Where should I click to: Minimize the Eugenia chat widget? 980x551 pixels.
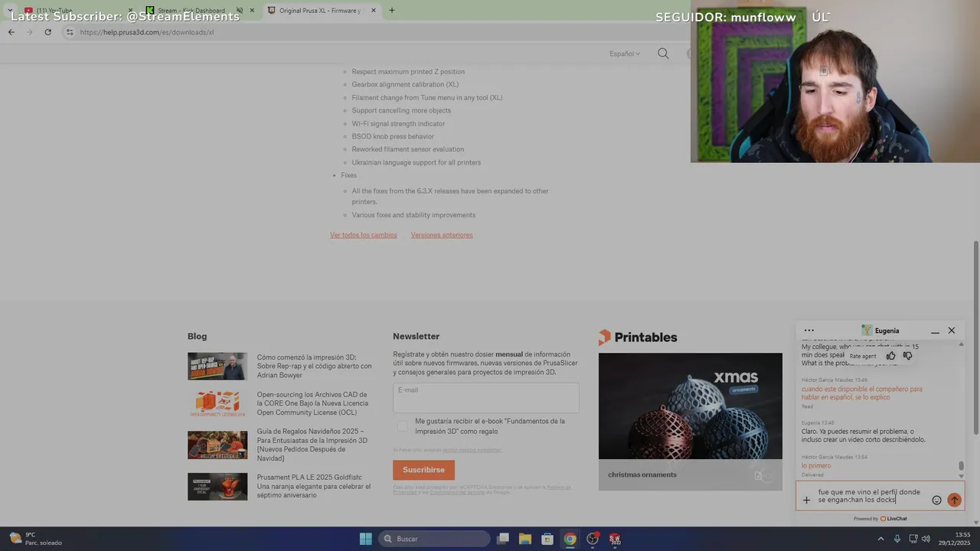click(x=935, y=331)
